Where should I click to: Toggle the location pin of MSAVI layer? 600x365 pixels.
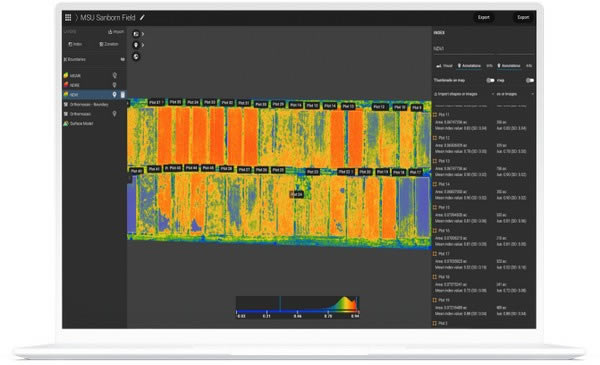tap(114, 75)
